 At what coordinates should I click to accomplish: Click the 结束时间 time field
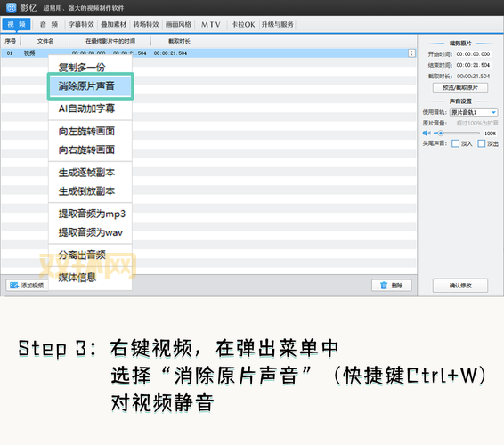pyautogui.click(x=473, y=65)
